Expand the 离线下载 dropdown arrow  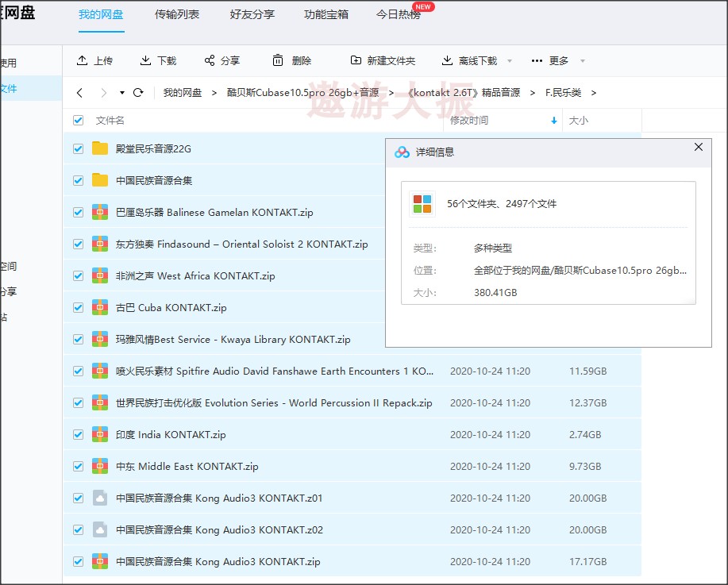tap(510, 61)
